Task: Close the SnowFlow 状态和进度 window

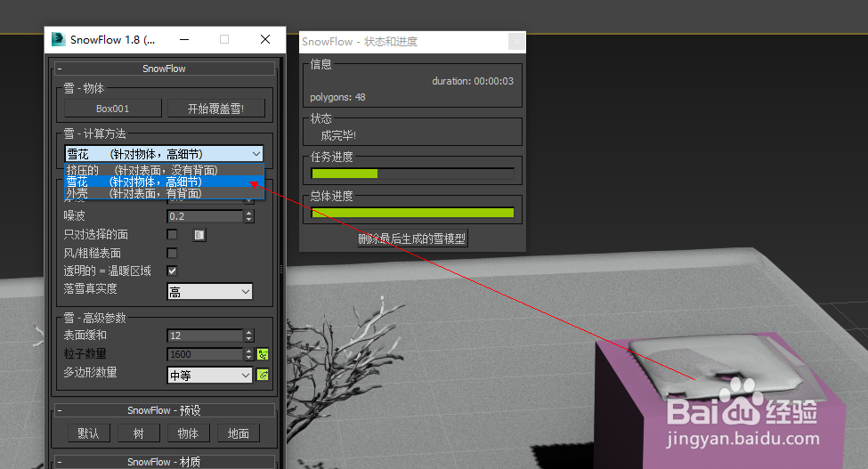Action: pyautogui.click(x=516, y=41)
